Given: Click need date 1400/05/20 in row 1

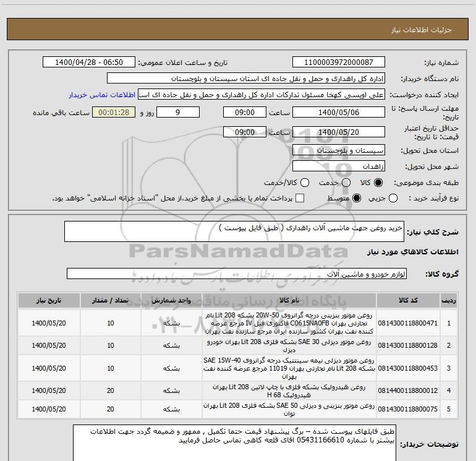Looking at the screenshot, I should pos(49,323).
